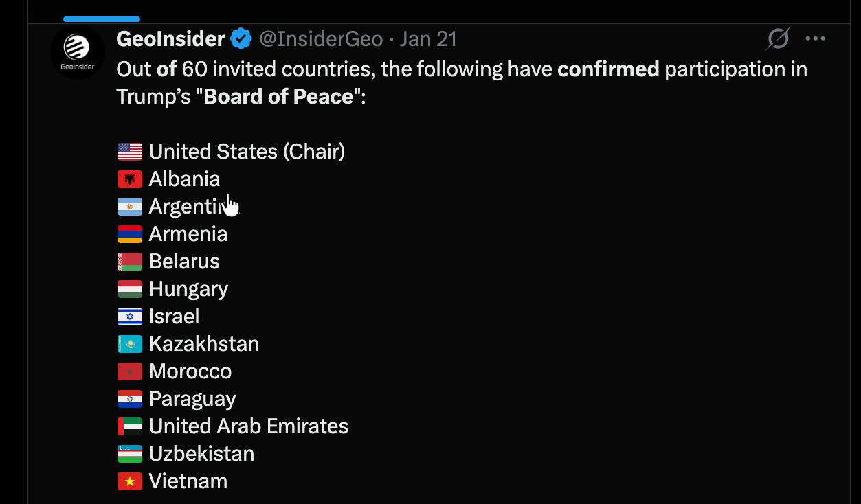Open the GeoInsider profile avatar
Viewport: 861px width, 504px height.
[x=77, y=52]
